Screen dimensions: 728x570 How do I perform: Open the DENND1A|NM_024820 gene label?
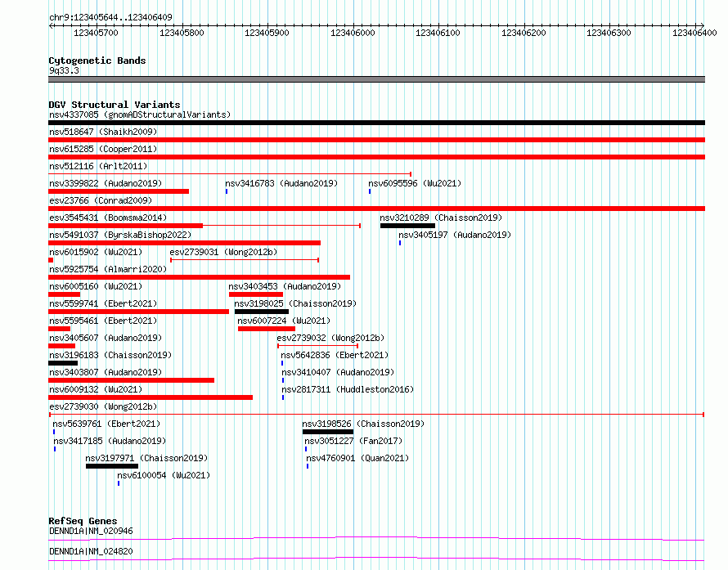[91, 551]
